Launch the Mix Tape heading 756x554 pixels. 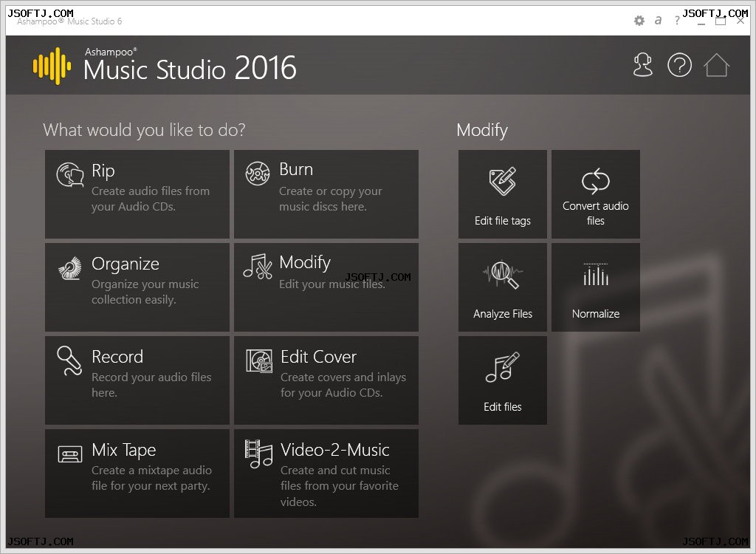point(124,451)
